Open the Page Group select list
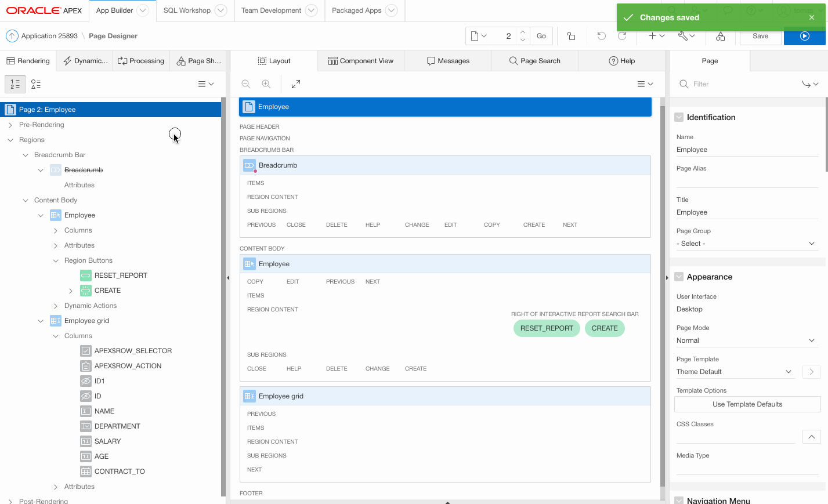The height and width of the screenshot is (504, 828). click(x=747, y=244)
